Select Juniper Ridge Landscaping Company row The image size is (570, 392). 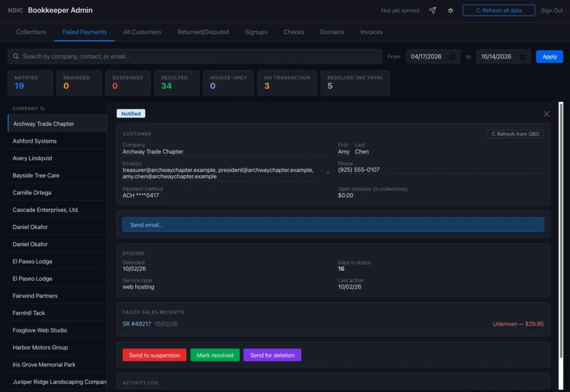pos(57,381)
